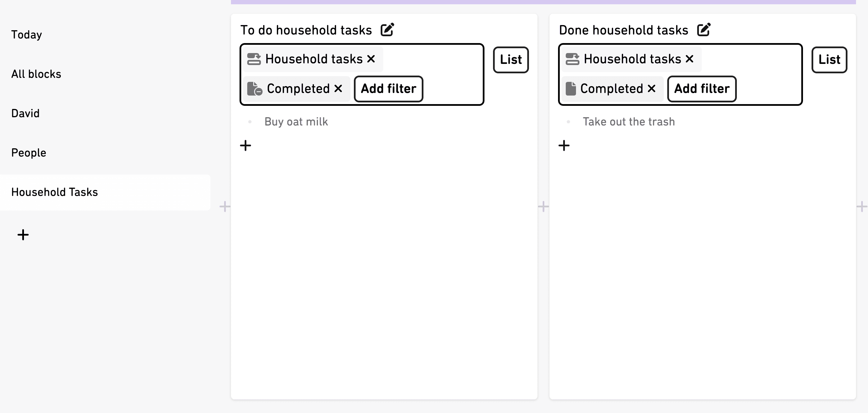Add a new page in the sidebar
Viewport: 868px width, 413px height.
23,235
